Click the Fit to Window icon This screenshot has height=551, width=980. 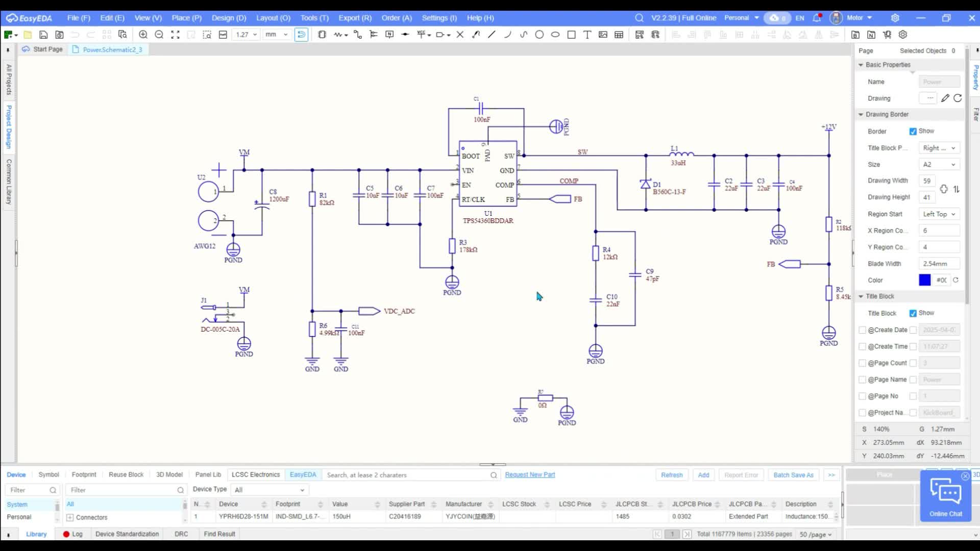[x=175, y=35]
